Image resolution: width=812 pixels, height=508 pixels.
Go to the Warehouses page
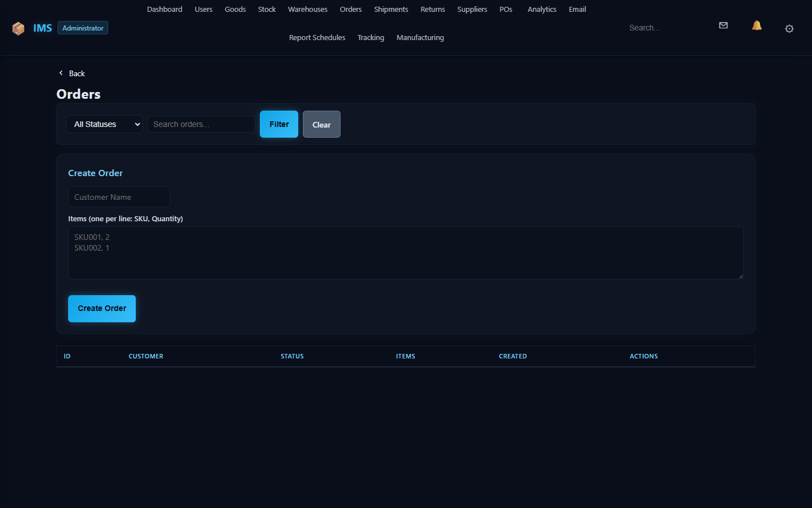307,10
